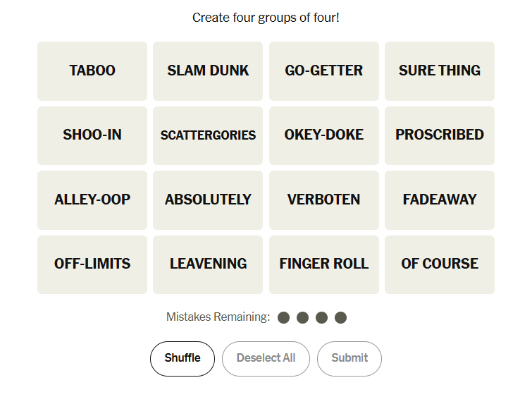Screen dimensions: 532x416
Task: Submit the selected group
Action: pyautogui.click(x=349, y=358)
